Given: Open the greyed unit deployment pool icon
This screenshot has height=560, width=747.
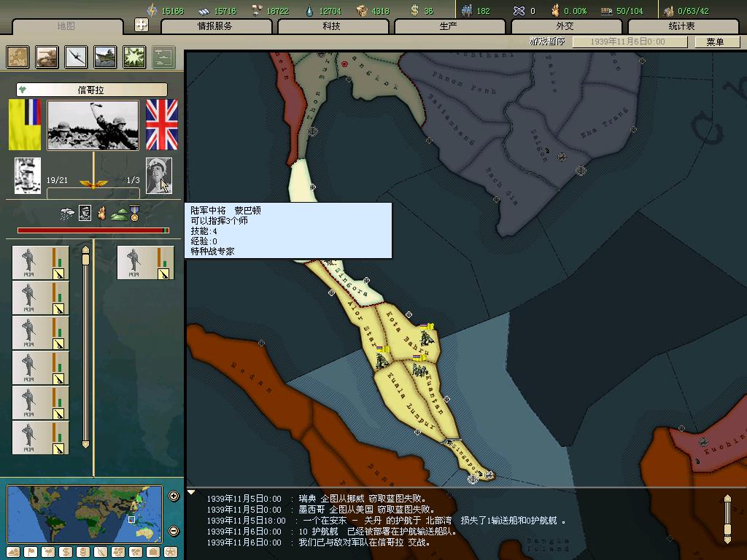Looking at the screenshot, I should pyautogui.click(x=163, y=57).
